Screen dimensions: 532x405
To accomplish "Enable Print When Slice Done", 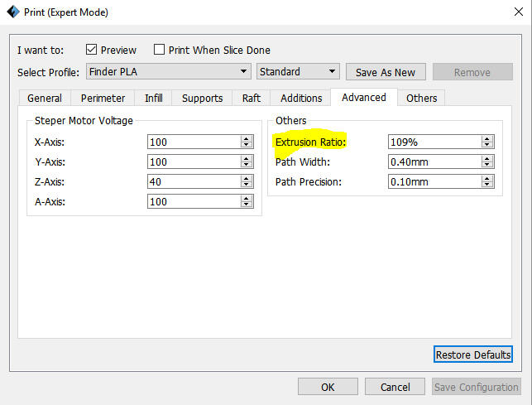I will (x=160, y=50).
